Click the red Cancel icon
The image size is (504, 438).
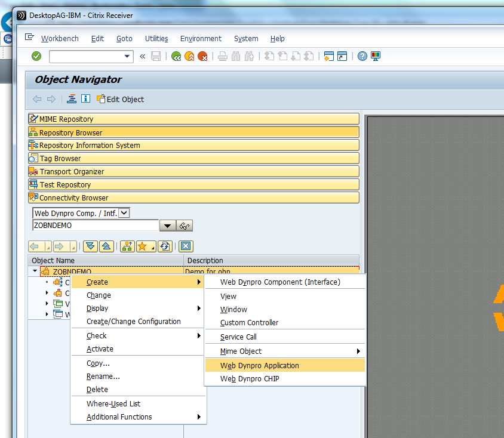(x=202, y=57)
